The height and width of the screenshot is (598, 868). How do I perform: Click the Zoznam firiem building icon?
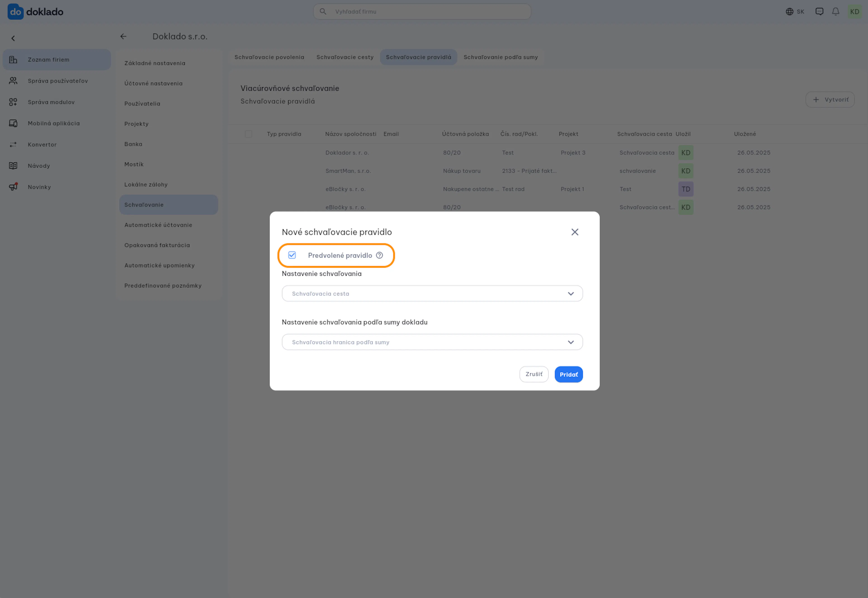[x=13, y=59]
